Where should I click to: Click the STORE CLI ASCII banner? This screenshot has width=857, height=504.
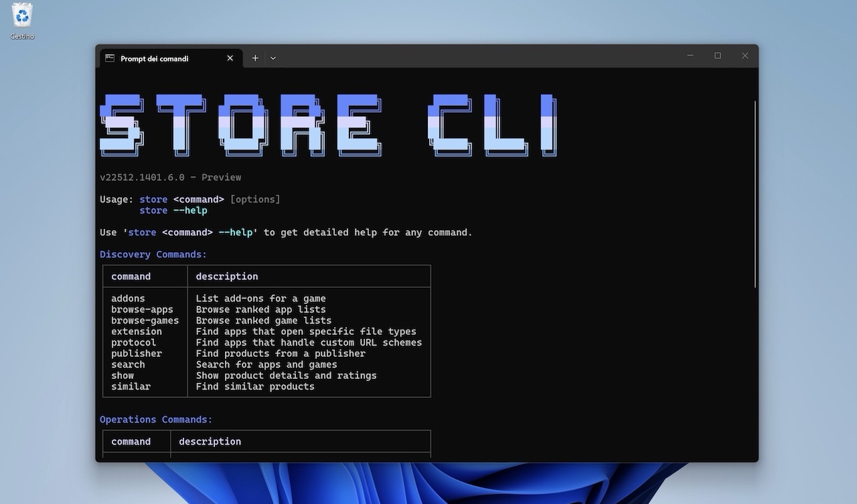(x=328, y=125)
